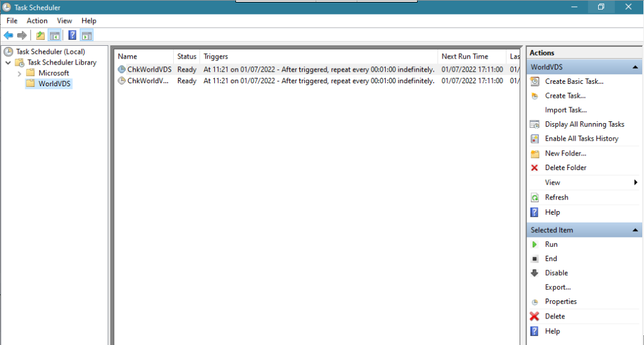The image size is (644, 345).
Task: Open the Action menu
Action: pyautogui.click(x=37, y=21)
